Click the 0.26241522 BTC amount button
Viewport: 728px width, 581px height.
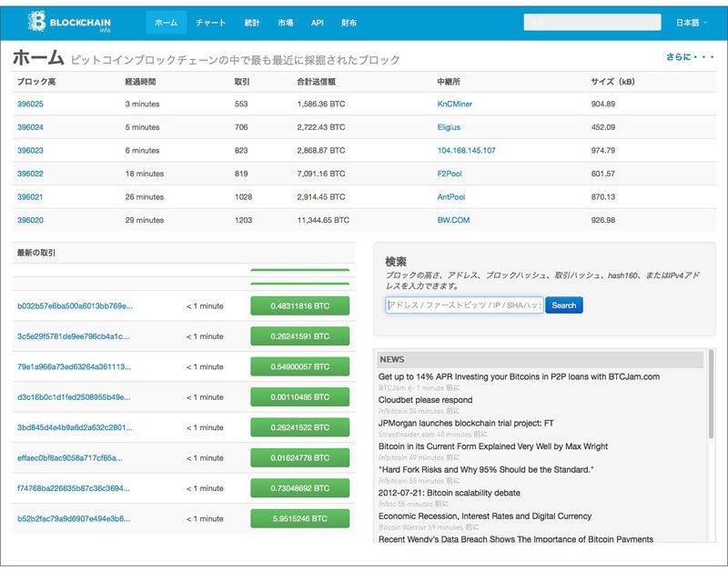point(300,427)
